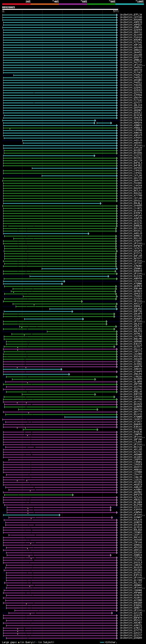Image resolution: width=146 pixels, height=644 pixels.
Task: Click the short second alignment segment of A8MQY4
Action: 104,123
